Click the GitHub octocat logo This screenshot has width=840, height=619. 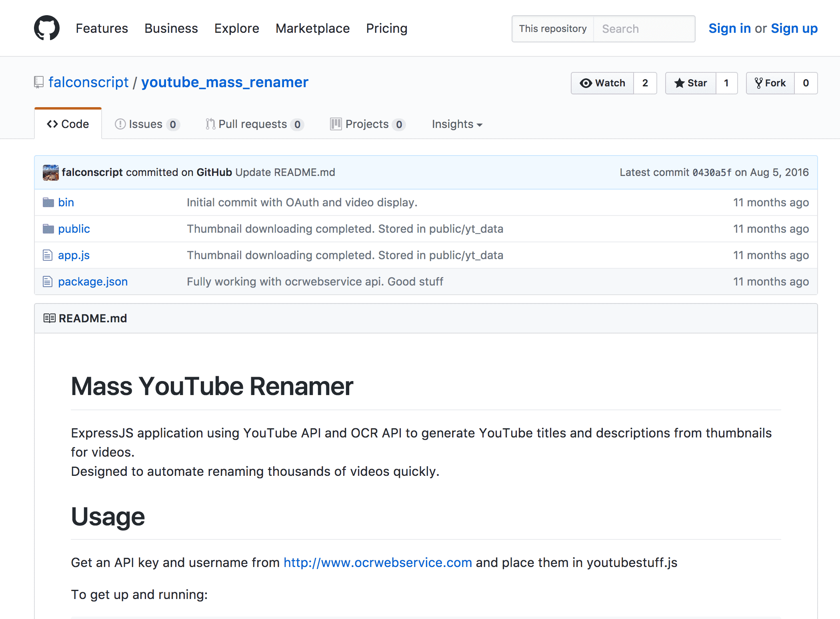[x=47, y=28]
